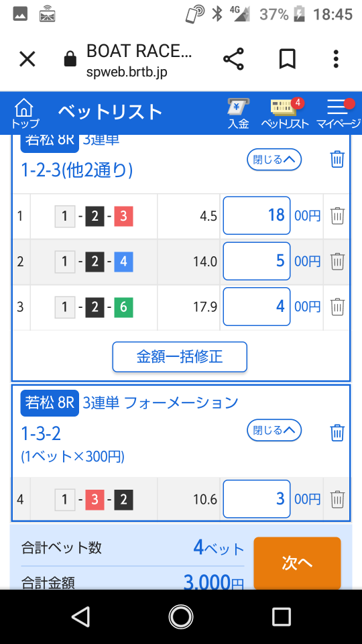
Task: Open the マイページ hamburger menu
Action: (x=339, y=113)
